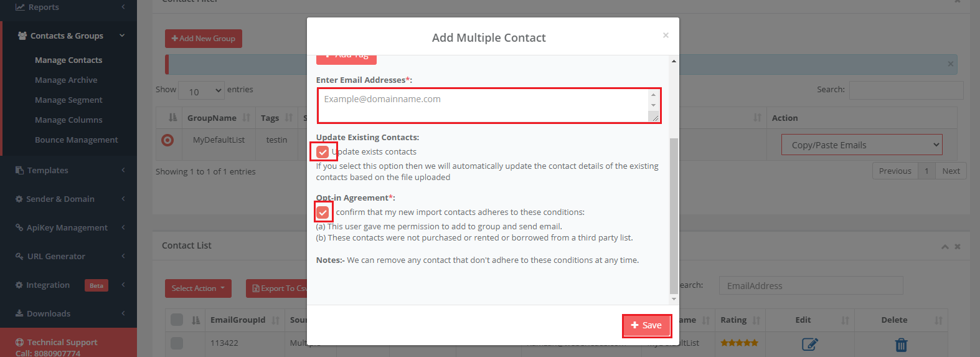Click the Add New Group button
This screenshot has width=980, height=357.
click(x=204, y=39)
